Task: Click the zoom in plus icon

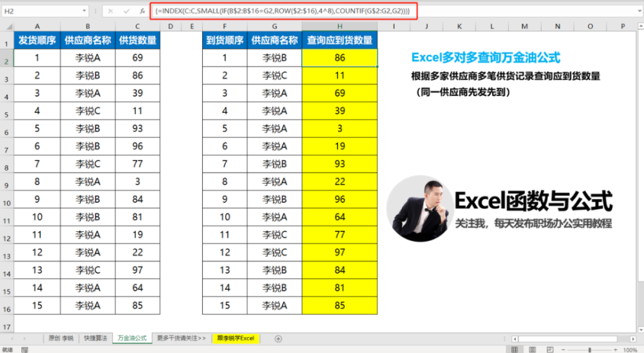Action: tap(615, 350)
